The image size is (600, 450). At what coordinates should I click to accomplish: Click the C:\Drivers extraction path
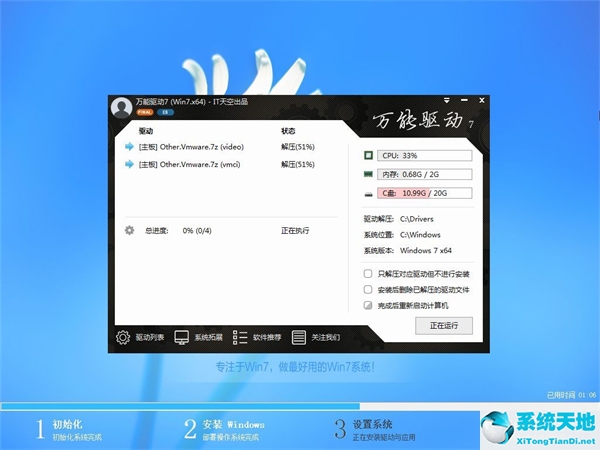tap(417, 219)
